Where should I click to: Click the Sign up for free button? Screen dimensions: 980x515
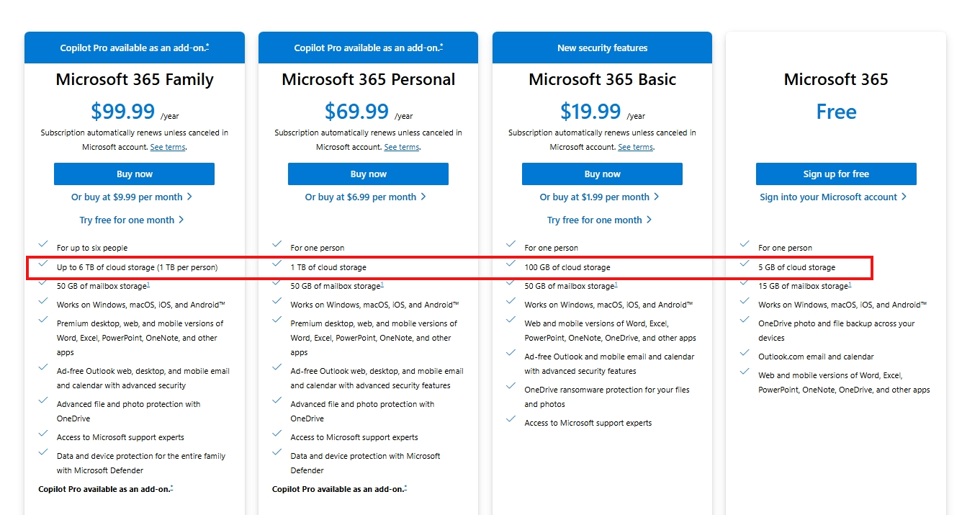coord(836,174)
